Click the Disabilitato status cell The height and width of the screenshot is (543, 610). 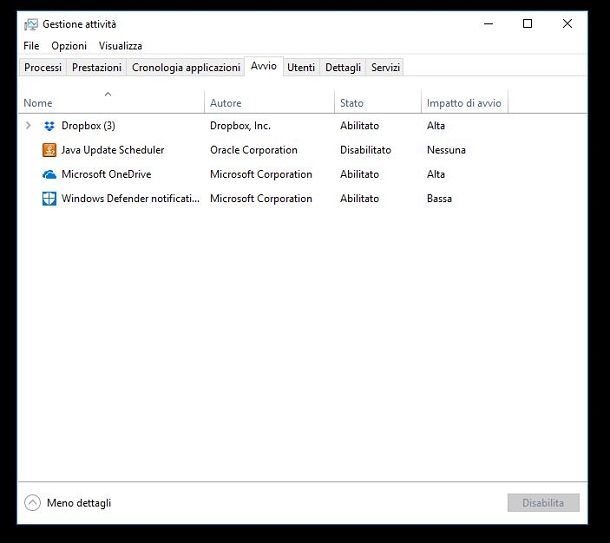(366, 150)
